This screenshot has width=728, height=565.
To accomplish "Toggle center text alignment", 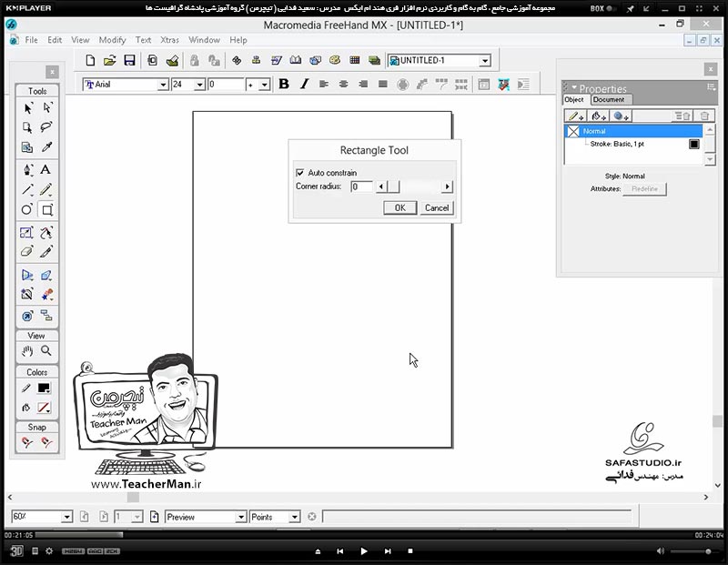I will pyautogui.click(x=344, y=84).
